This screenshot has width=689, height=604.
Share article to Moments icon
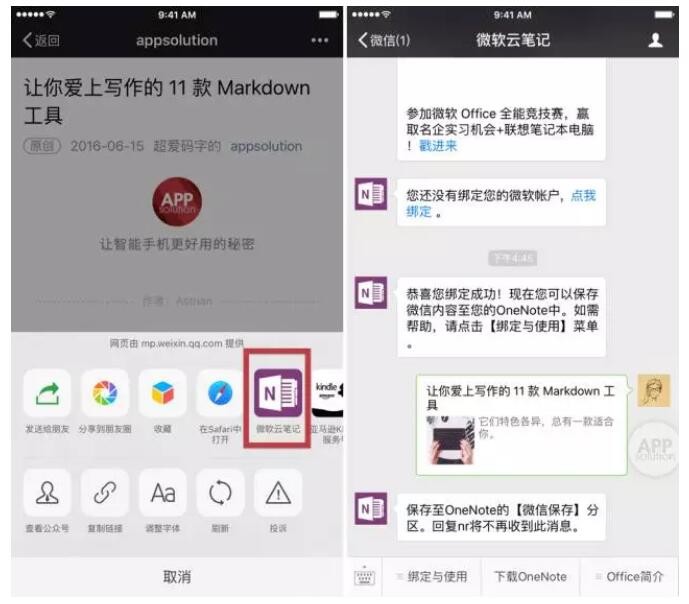tap(105, 393)
